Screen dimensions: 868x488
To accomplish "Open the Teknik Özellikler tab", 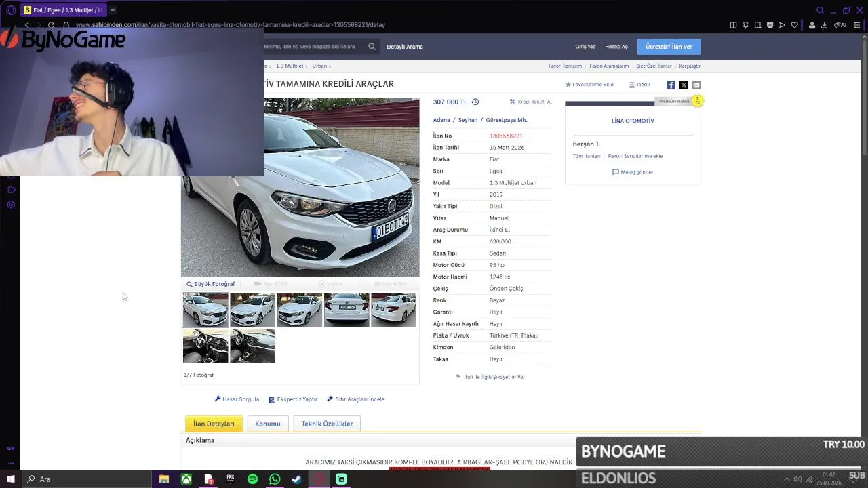I will coord(327,424).
